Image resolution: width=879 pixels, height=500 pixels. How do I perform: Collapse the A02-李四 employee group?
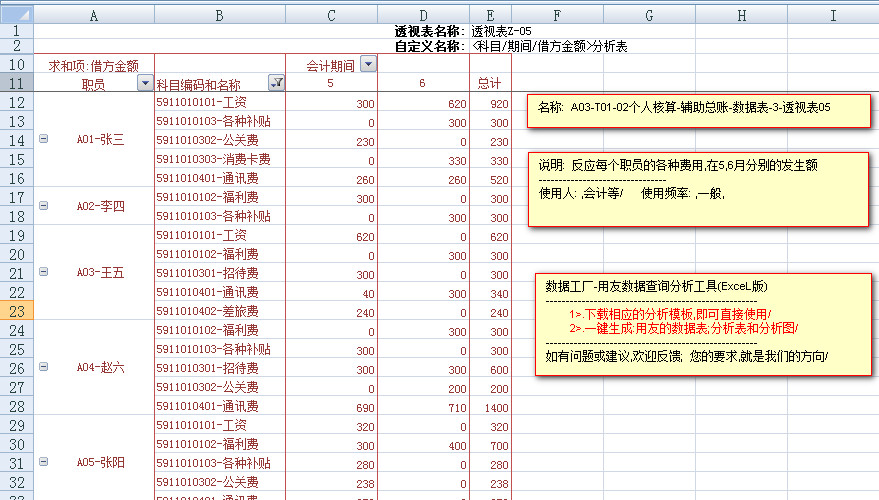point(43,206)
